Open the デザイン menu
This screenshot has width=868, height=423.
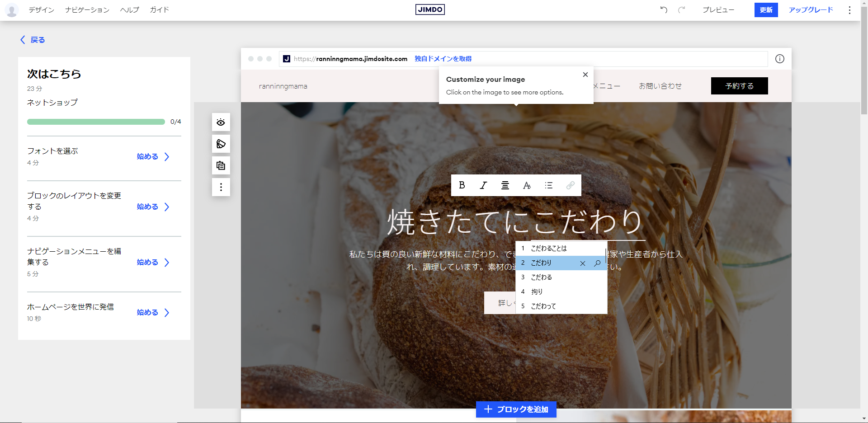41,10
